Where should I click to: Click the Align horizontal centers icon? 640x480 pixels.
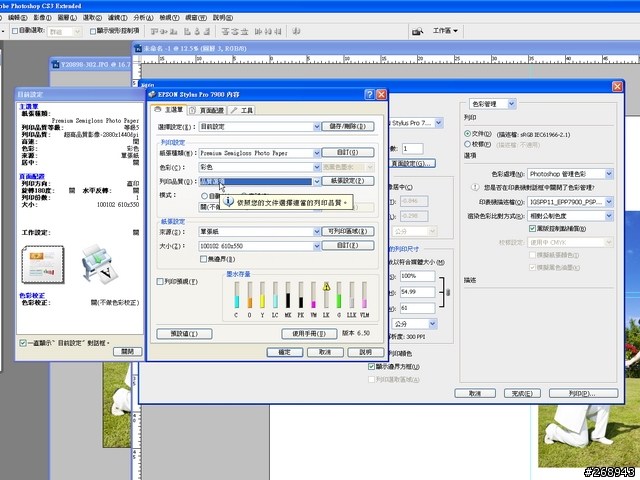[197, 31]
